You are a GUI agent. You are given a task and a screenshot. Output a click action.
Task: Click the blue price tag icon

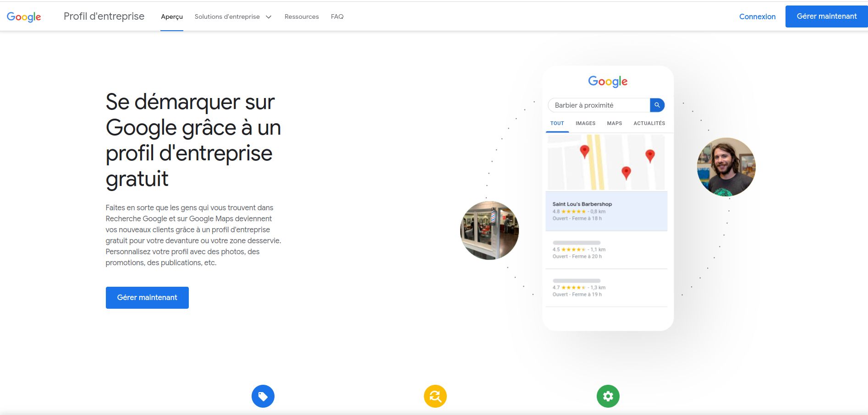click(263, 396)
